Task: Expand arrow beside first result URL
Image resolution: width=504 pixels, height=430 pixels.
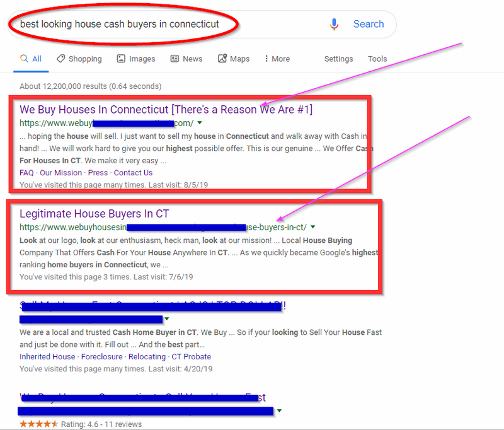Action: point(200,122)
